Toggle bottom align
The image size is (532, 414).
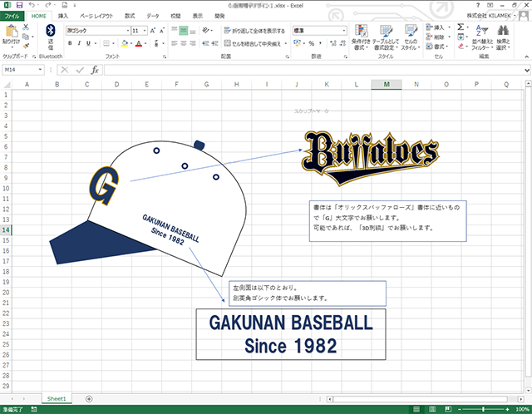click(193, 31)
